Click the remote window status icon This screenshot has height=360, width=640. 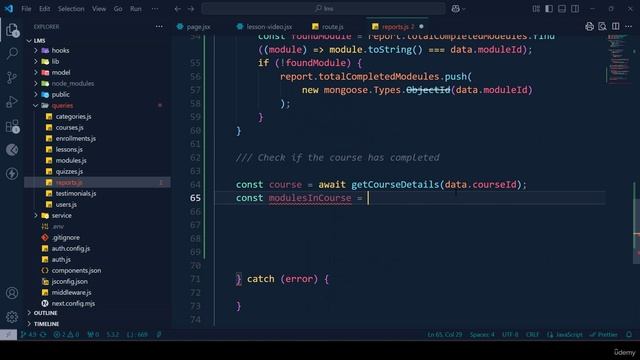coord(8,334)
